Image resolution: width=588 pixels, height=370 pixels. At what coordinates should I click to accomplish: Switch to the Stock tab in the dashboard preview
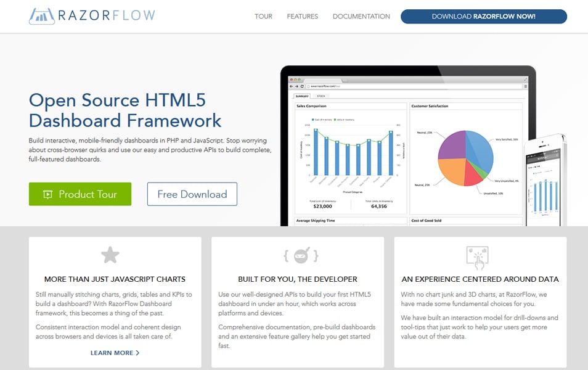pyautogui.click(x=321, y=96)
